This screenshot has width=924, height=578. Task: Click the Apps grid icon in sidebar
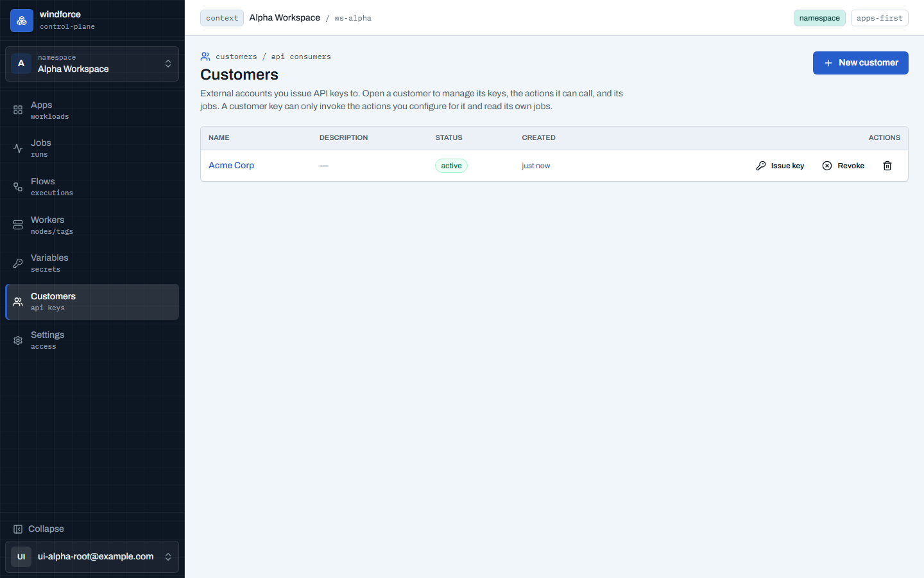(18, 110)
